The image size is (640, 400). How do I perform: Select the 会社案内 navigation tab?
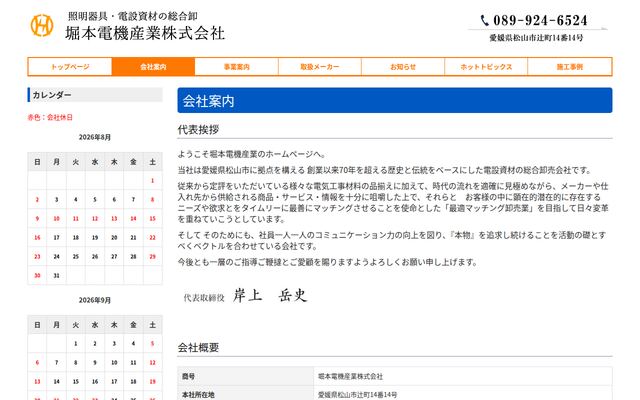coord(153,67)
